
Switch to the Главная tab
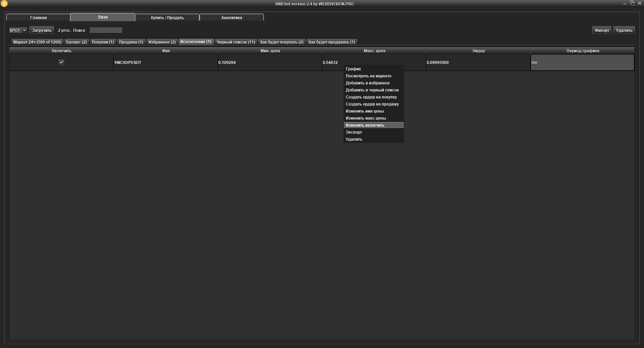(38, 17)
